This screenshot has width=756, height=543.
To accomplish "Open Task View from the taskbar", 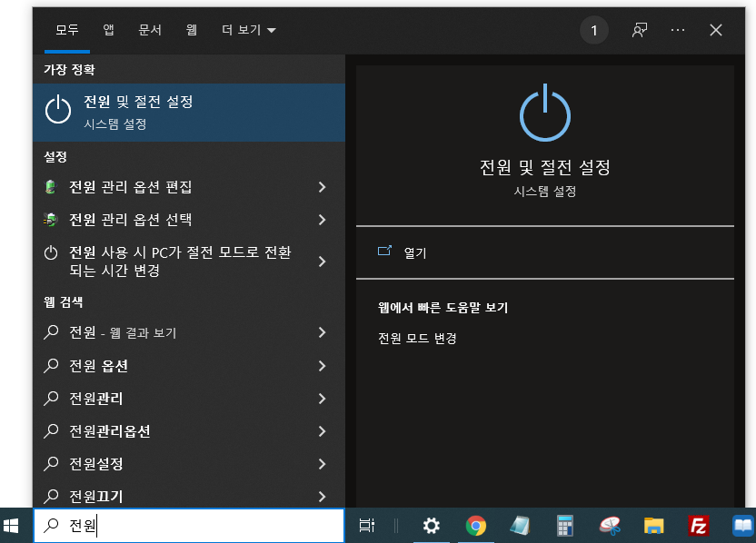I will [x=365, y=526].
